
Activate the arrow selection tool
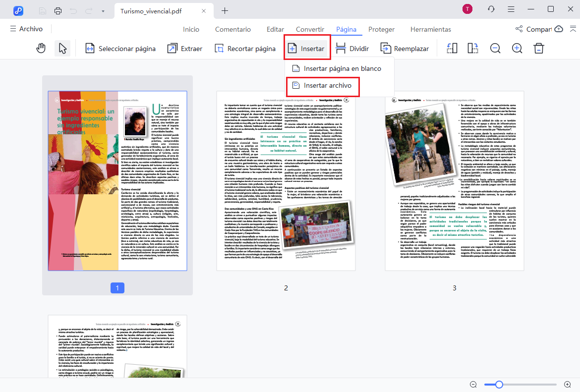coord(62,49)
